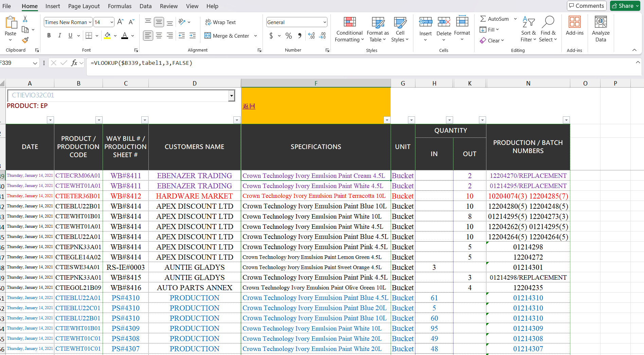
Task: Open the Analyze Data tool
Action: pos(600,30)
